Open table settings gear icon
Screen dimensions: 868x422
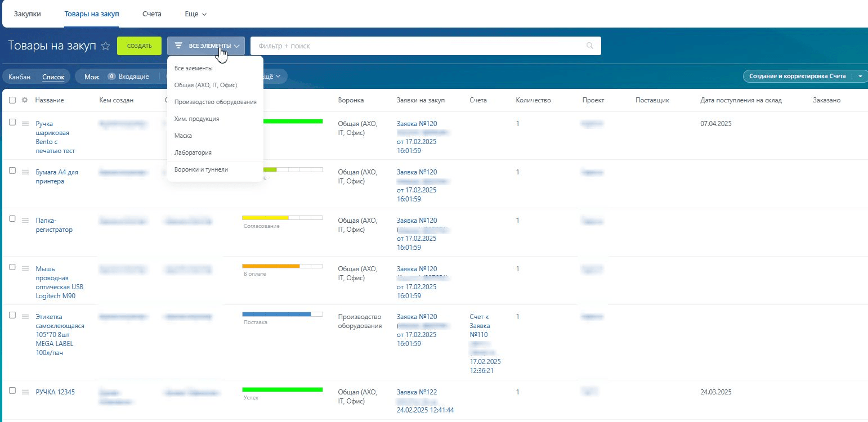pyautogui.click(x=24, y=100)
